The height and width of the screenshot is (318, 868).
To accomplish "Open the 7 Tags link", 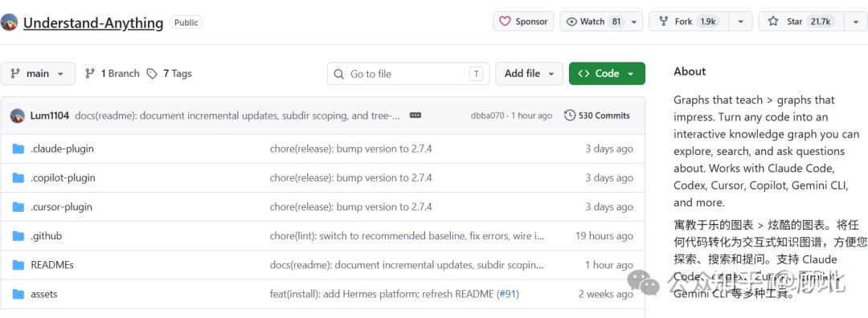I will [x=169, y=74].
